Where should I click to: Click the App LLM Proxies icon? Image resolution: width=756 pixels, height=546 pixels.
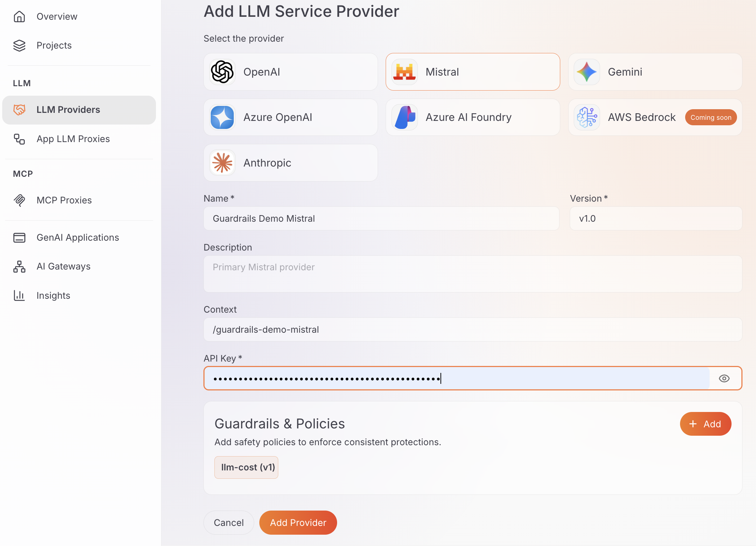[x=19, y=139]
